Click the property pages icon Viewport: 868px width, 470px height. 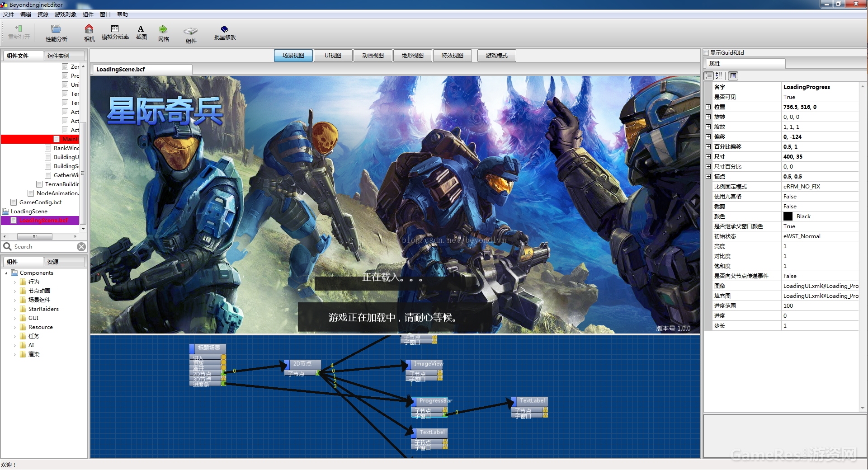click(x=733, y=76)
